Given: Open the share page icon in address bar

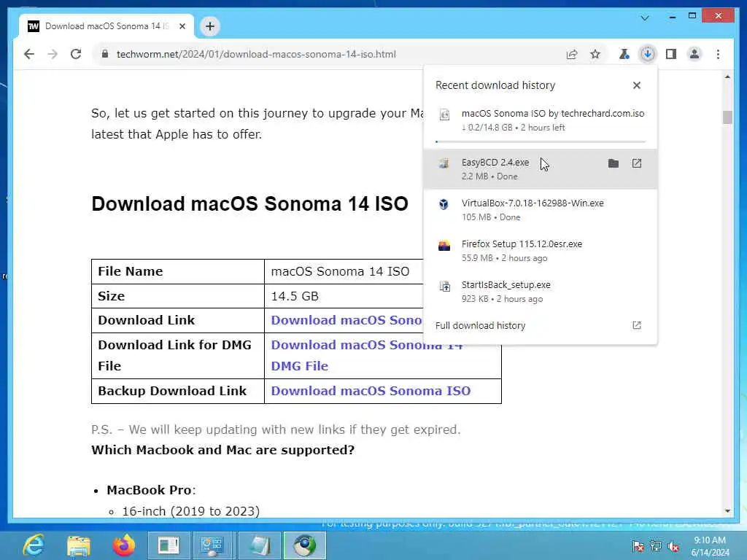Looking at the screenshot, I should point(572,54).
